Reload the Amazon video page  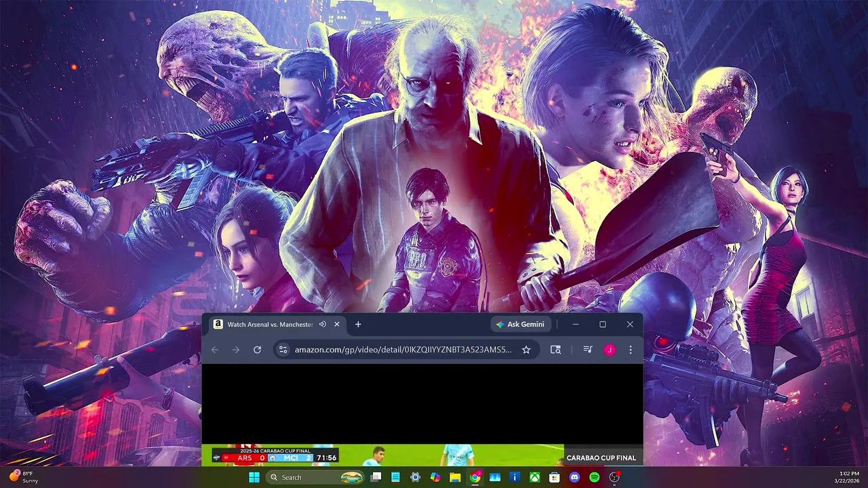(x=257, y=350)
